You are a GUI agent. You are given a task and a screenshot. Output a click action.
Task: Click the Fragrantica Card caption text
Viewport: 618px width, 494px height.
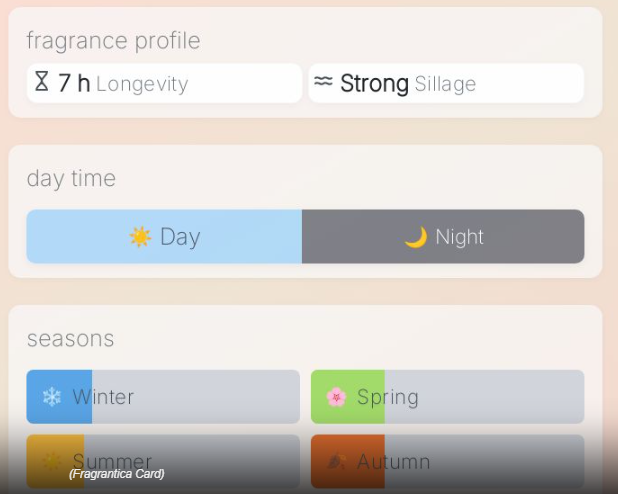[116, 474]
